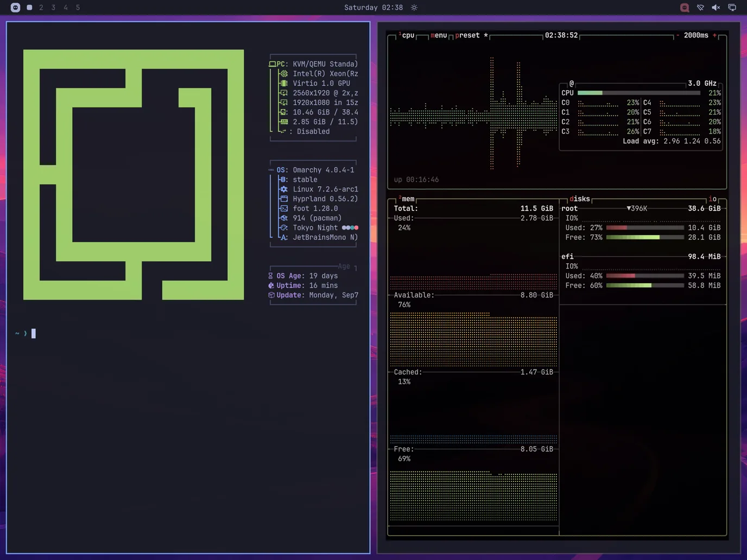Switch to workspace 5 in top bar
Screen dimensions: 747x560
click(x=78, y=8)
